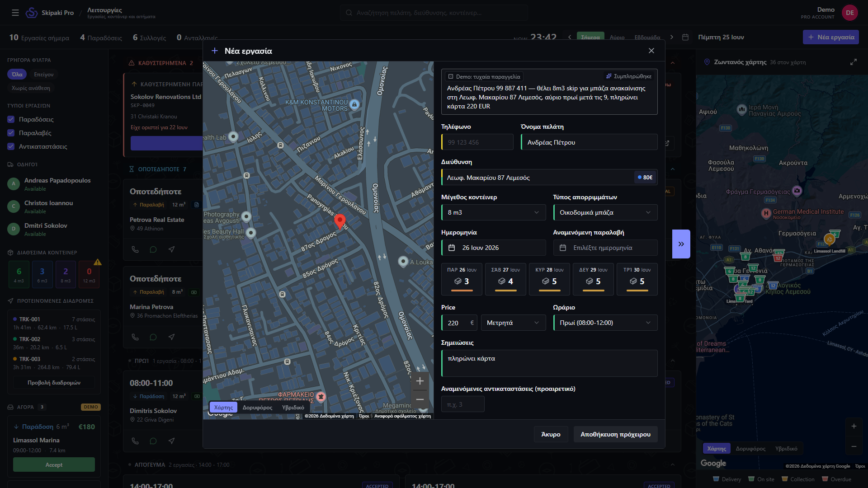
Task: Click Demo: τυχαία παραγγελία button
Action: coord(484,76)
